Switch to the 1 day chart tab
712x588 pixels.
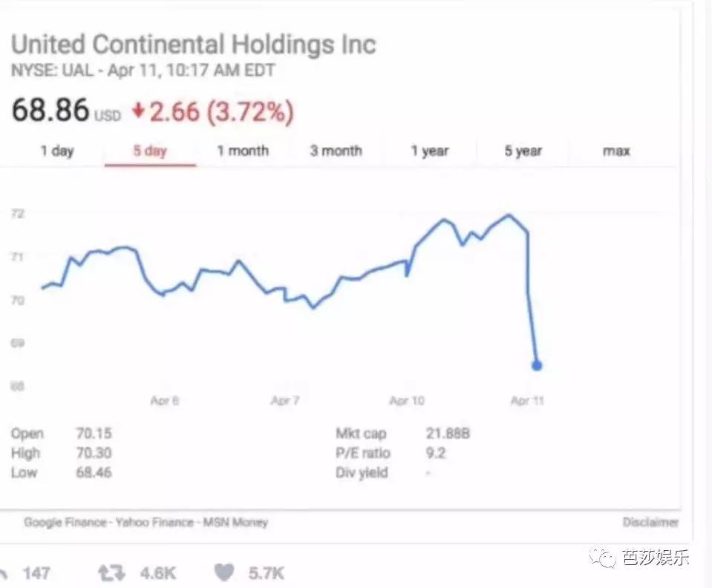pyautogui.click(x=57, y=151)
